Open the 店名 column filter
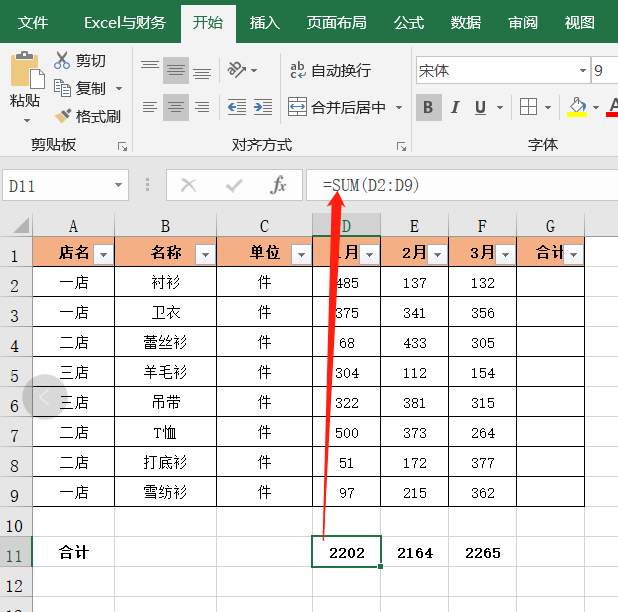Viewport: 618px width, 612px height. pos(104,255)
